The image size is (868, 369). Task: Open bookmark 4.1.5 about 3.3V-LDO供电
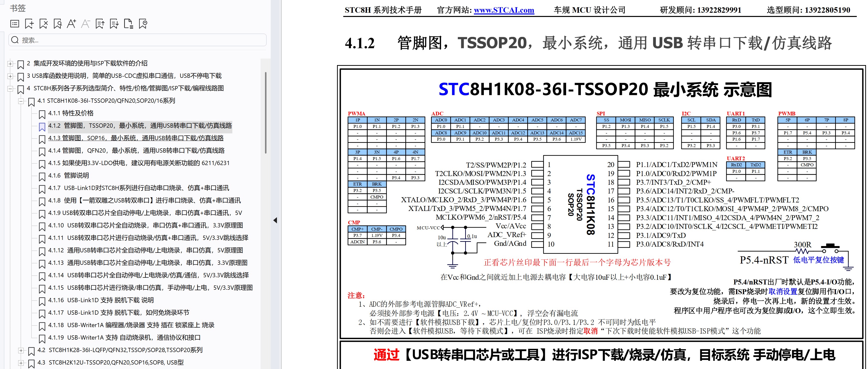[139, 163]
